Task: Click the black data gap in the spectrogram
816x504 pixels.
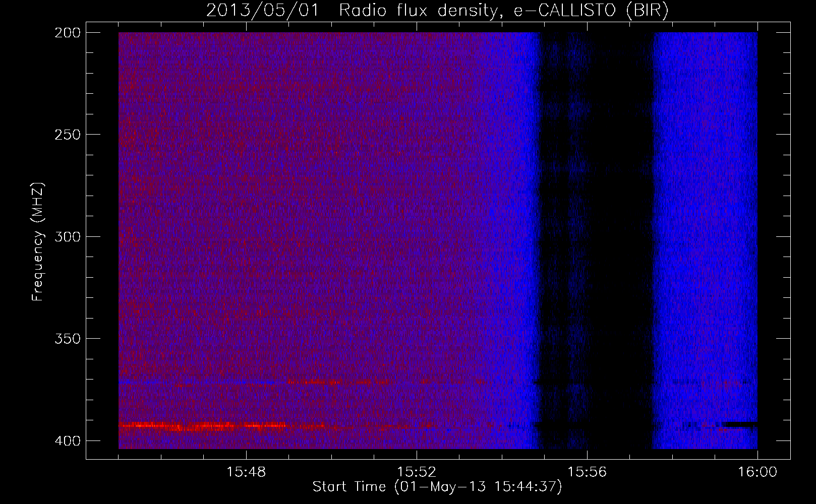Action: click(596, 240)
